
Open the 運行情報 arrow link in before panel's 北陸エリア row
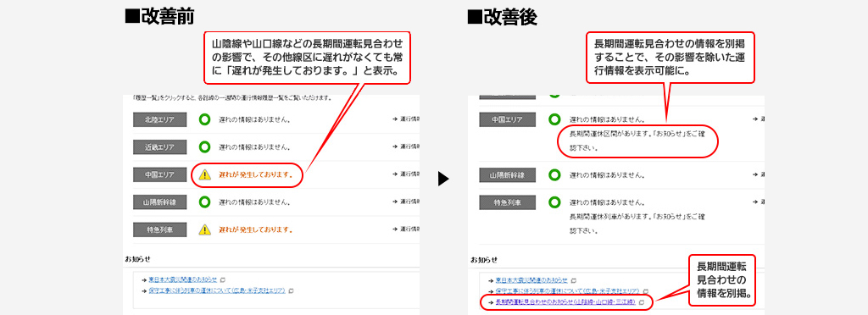pyautogui.click(x=406, y=119)
